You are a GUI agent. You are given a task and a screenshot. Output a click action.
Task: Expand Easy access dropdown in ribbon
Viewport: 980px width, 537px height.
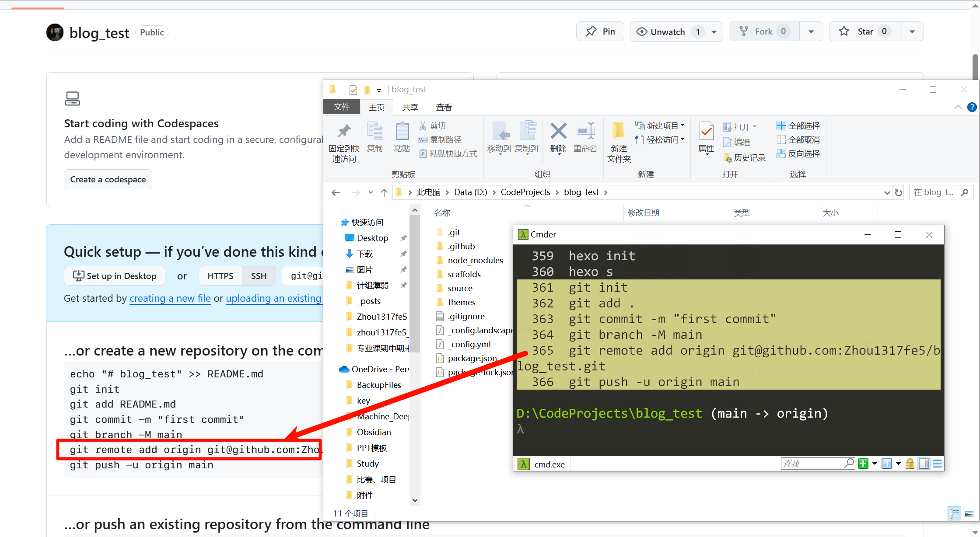click(x=682, y=139)
